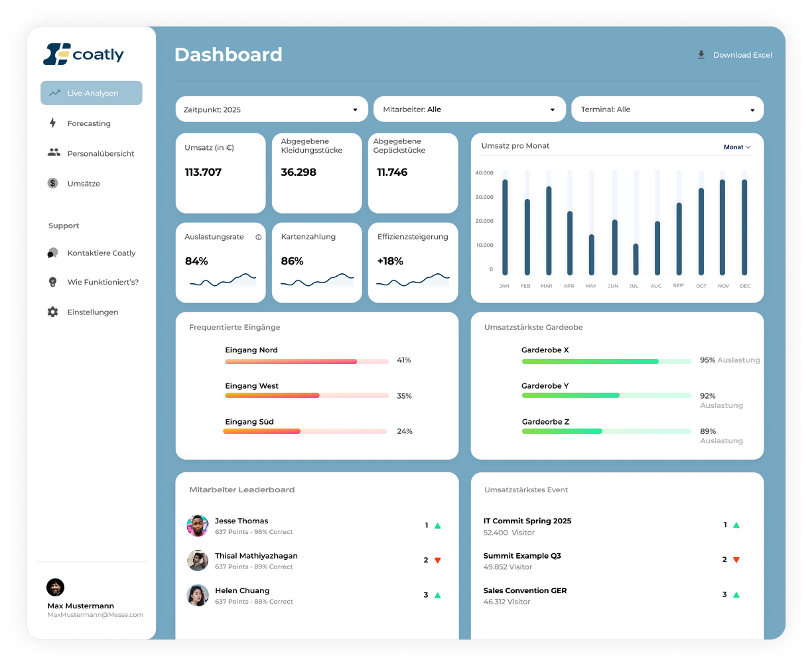The image size is (812, 666).
Task: Click Jesse Thomas's profile picture
Action: click(x=198, y=525)
